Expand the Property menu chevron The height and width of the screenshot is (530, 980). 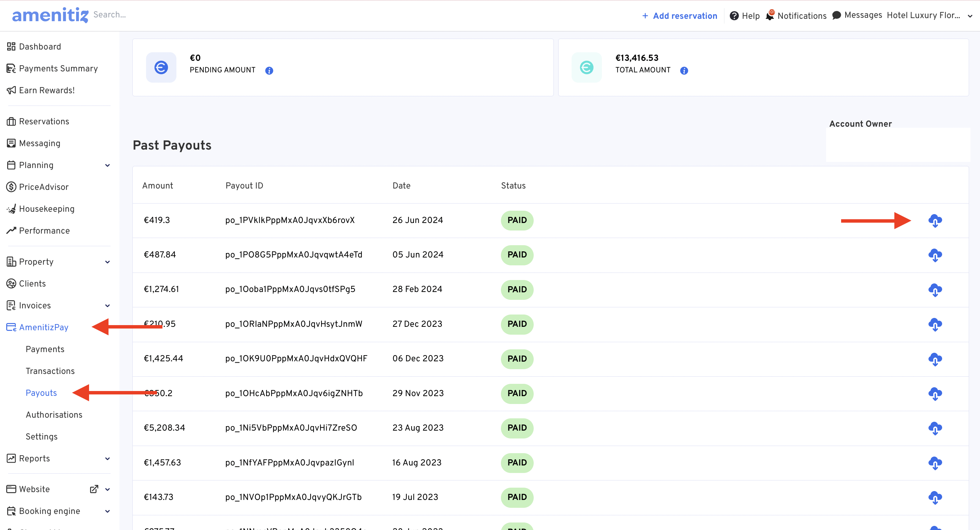(107, 262)
